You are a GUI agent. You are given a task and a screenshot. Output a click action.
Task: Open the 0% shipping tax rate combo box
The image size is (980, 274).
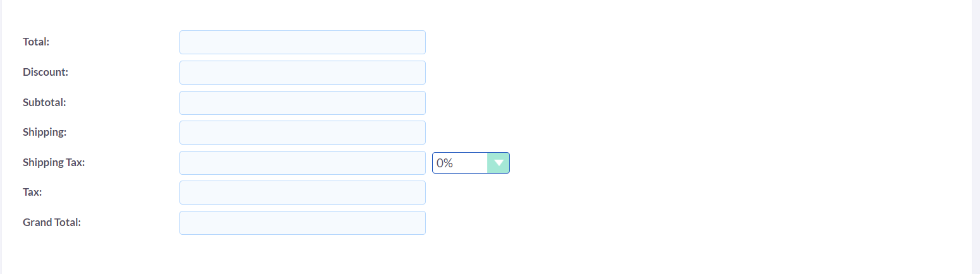pyautogui.click(x=461, y=163)
